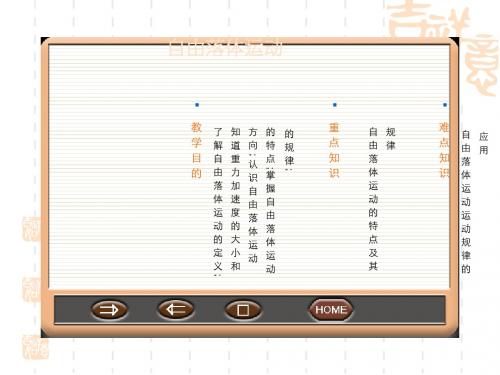Click the 规律 text beside 重点知识 column

[391, 138]
